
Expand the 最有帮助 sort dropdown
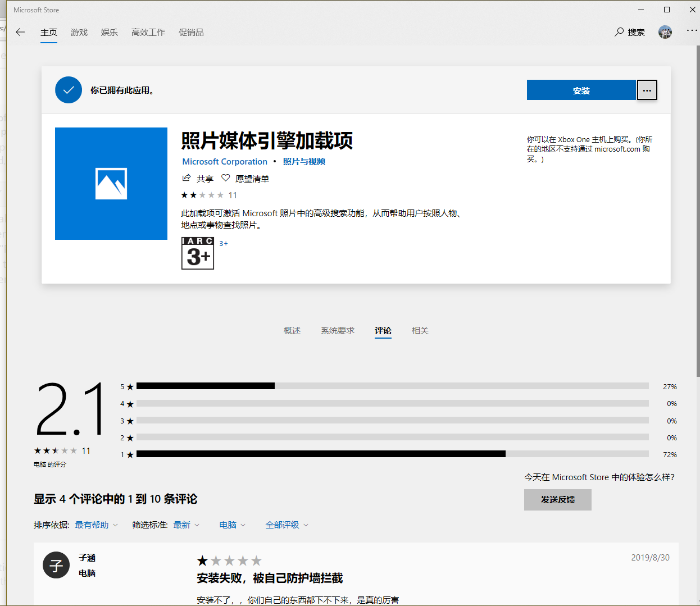96,525
